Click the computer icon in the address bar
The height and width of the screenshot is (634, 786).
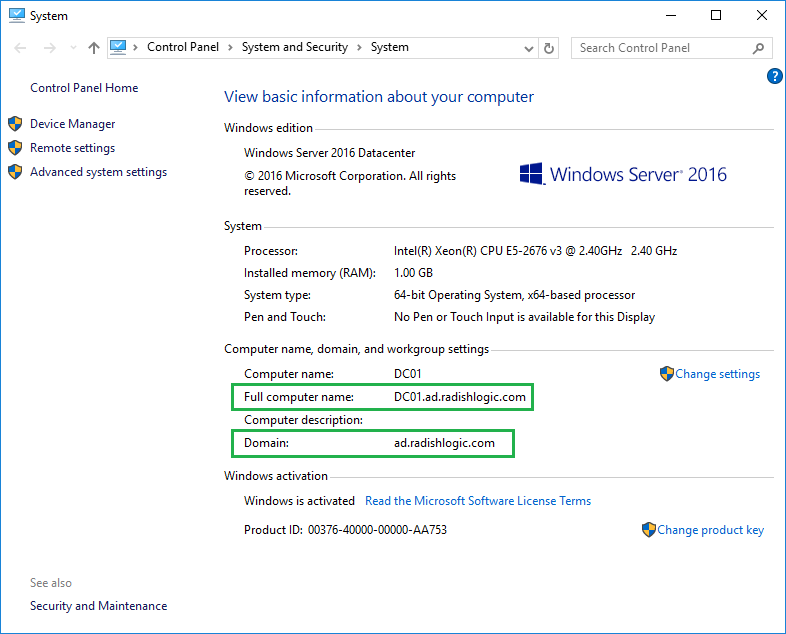point(118,47)
